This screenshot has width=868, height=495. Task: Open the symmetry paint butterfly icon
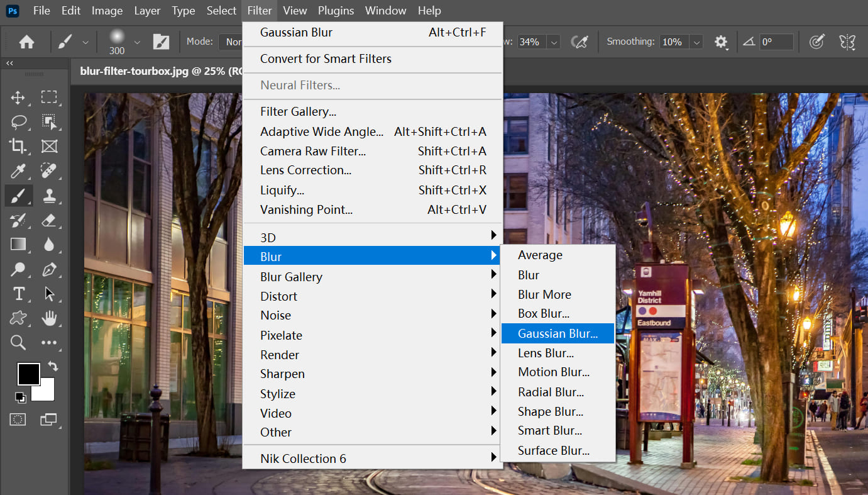tap(847, 42)
